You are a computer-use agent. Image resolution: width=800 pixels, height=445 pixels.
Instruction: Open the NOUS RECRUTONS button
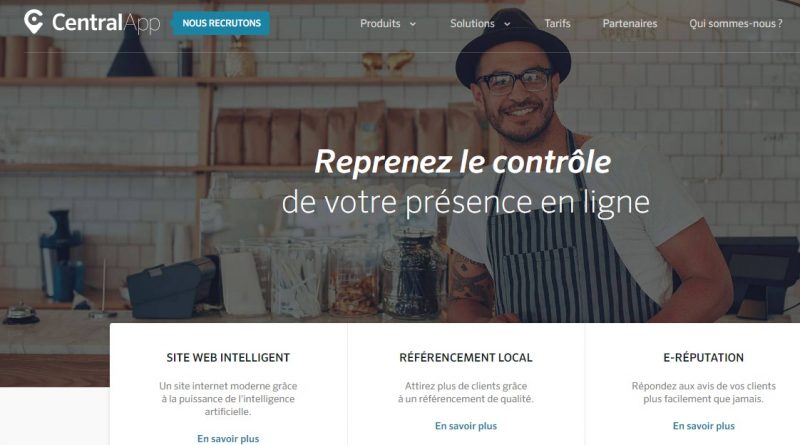[221, 23]
